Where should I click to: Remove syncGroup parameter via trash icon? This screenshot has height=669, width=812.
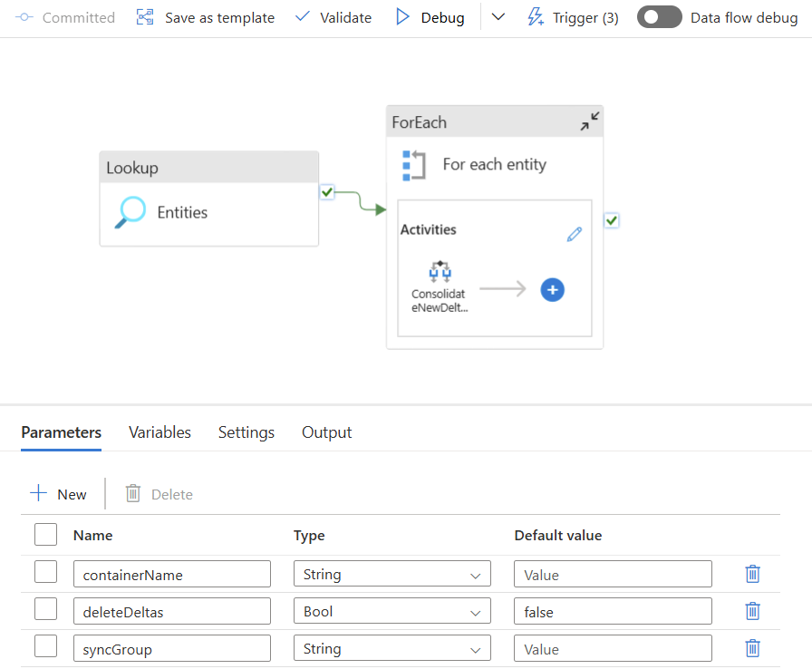[752, 648]
